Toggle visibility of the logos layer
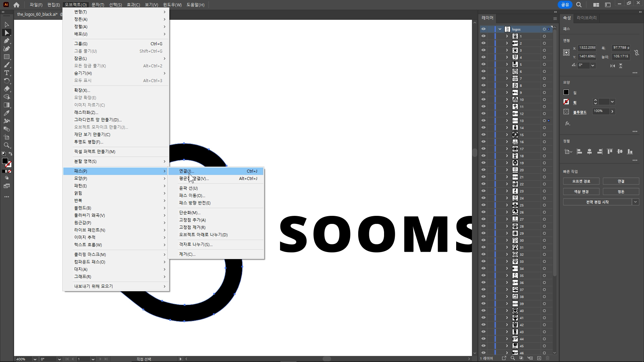The image size is (644, 362). [x=483, y=29]
